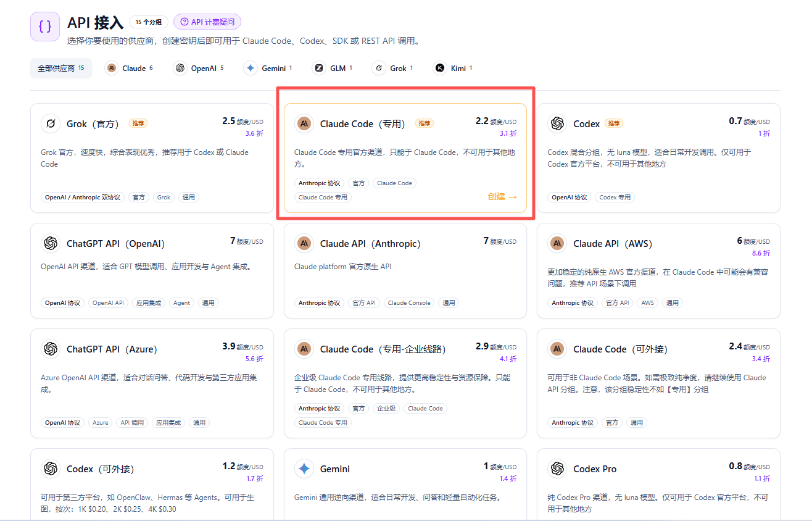The height and width of the screenshot is (521, 812).
Task: Click the Codex（可外接）card icon
Action: coord(51,469)
